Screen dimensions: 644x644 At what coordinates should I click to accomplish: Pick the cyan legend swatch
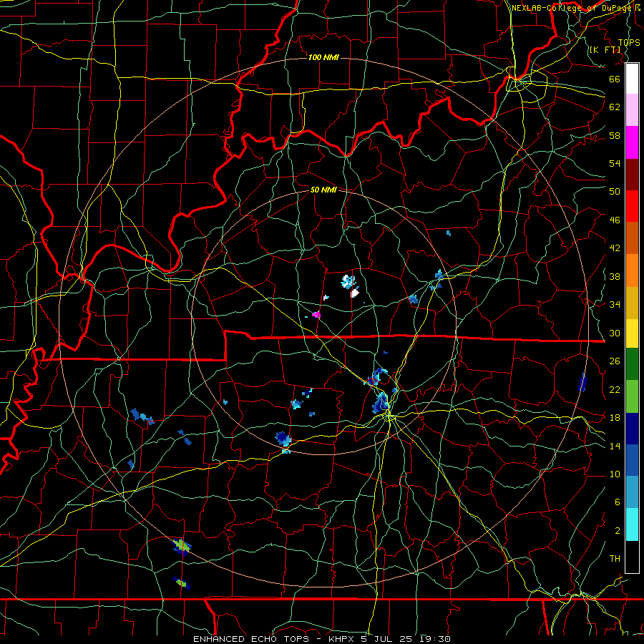pos(632,525)
